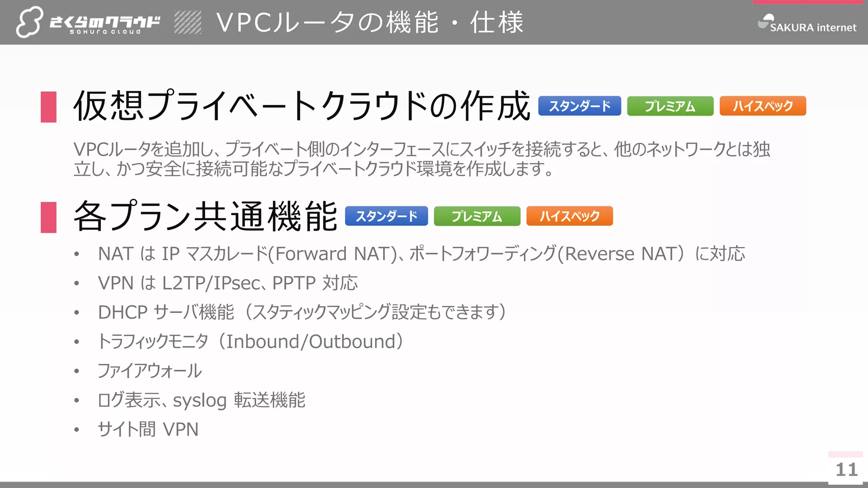Viewport: 868px width, 488px height.
Task: Click the bullet DHCP サーバ機能
Action: coord(302,312)
